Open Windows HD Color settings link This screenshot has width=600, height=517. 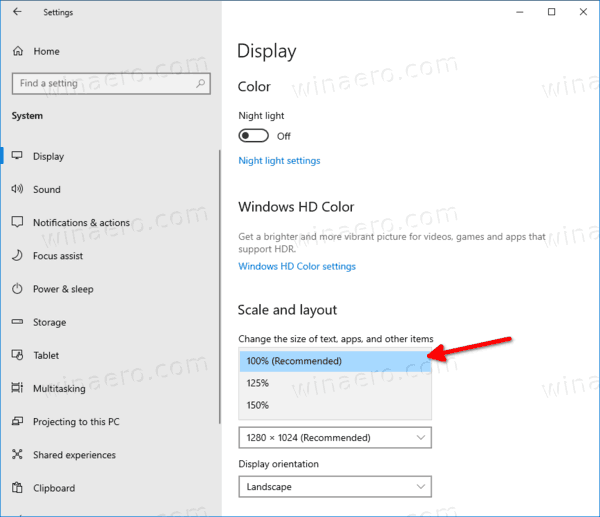pyautogui.click(x=297, y=266)
